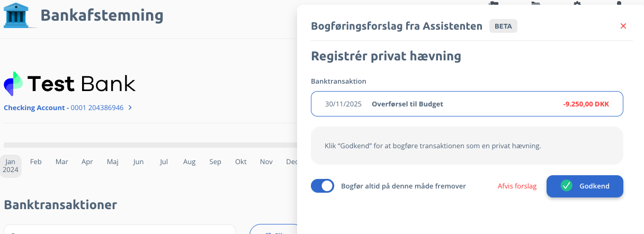Toggle 'Bogfør altid på denne måde fremover'
This screenshot has width=644, height=234.
(323, 186)
